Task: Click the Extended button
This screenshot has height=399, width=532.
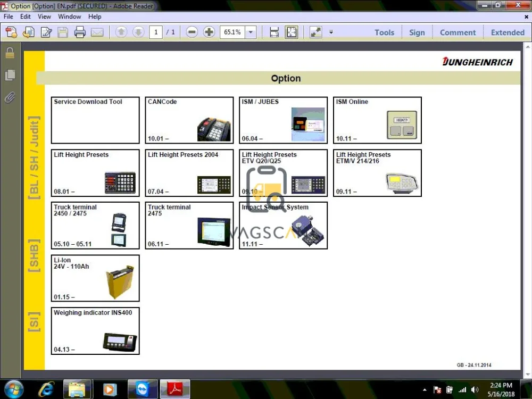Action: pos(508,32)
